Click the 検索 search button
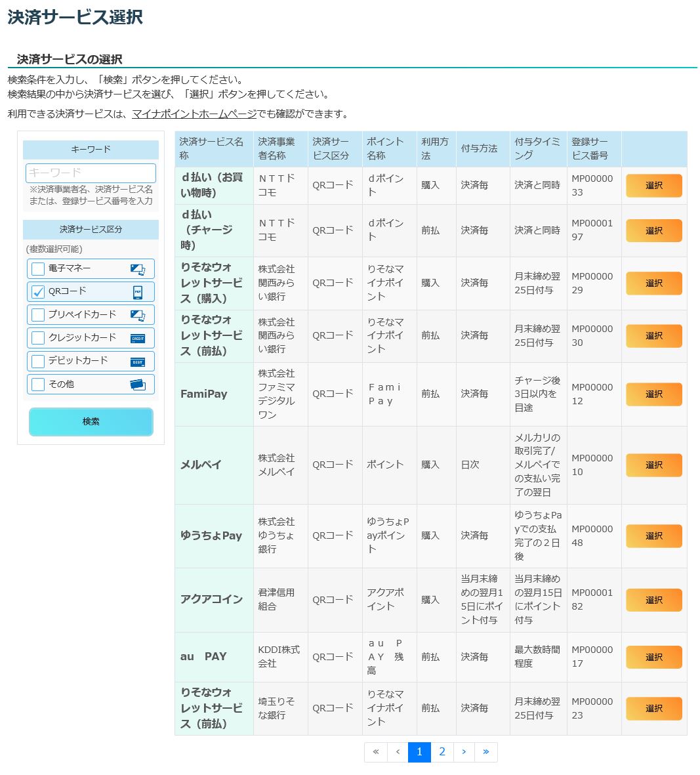 point(91,421)
